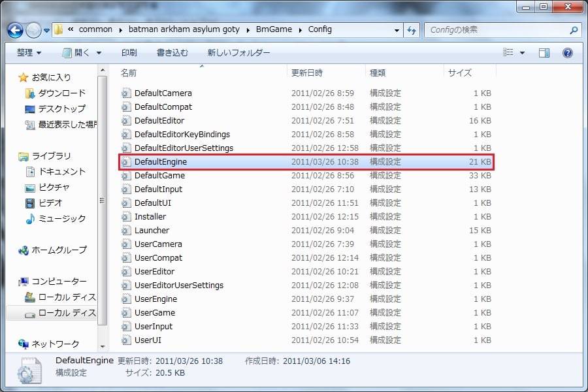Open デスクトップ in favorites
This screenshot has width=588, height=392.
[62, 109]
